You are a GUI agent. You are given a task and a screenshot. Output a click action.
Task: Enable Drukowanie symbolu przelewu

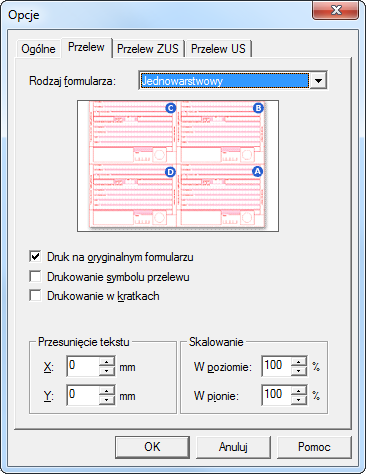pyautogui.click(x=35, y=276)
